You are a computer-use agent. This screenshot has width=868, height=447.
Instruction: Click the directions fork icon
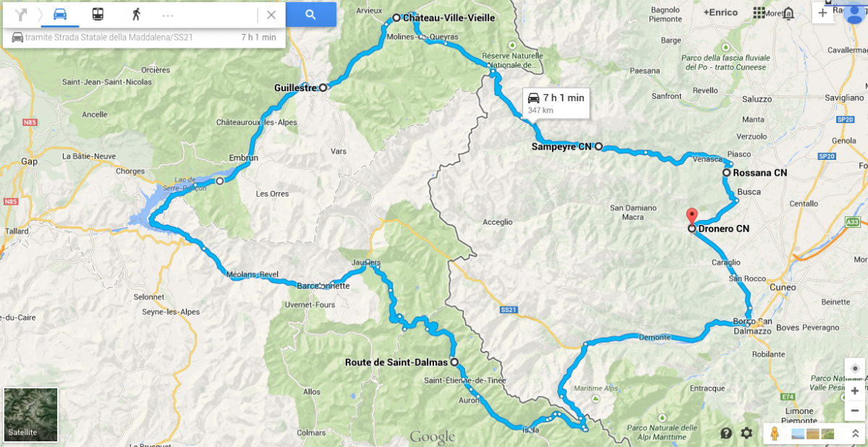click(21, 14)
